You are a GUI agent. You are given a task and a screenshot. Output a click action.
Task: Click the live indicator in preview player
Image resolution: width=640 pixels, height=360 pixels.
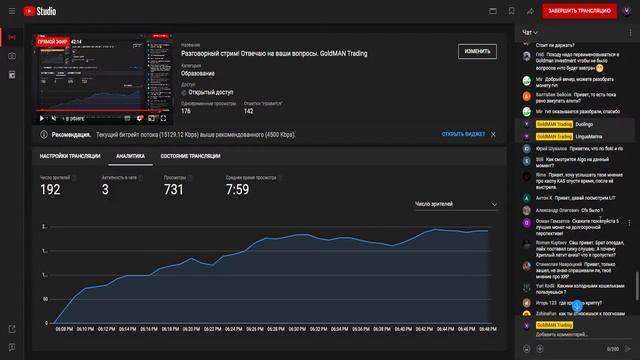[74, 119]
